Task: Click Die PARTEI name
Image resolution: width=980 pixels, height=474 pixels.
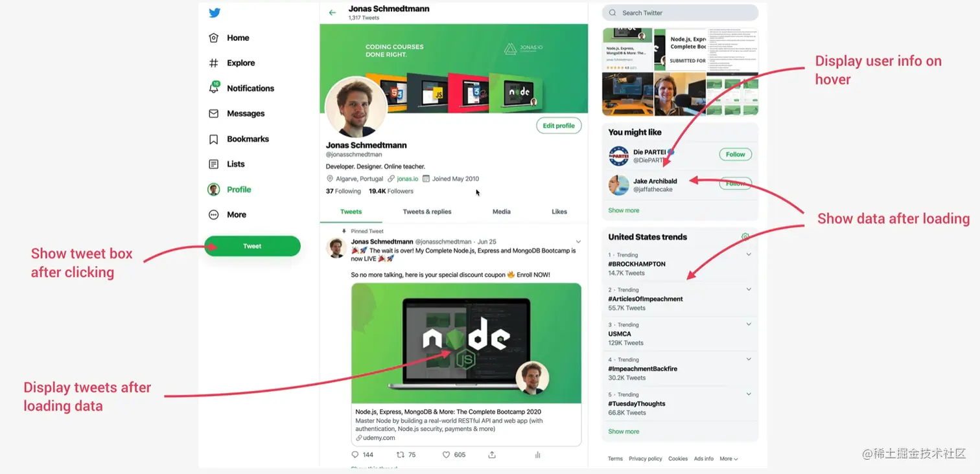Action: pyautogui.click(x=649, y=152)
